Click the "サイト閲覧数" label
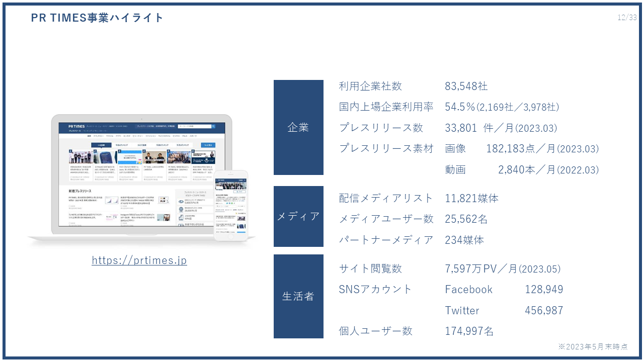The height and width of the screenshot is (362, 644). point(371,269)
